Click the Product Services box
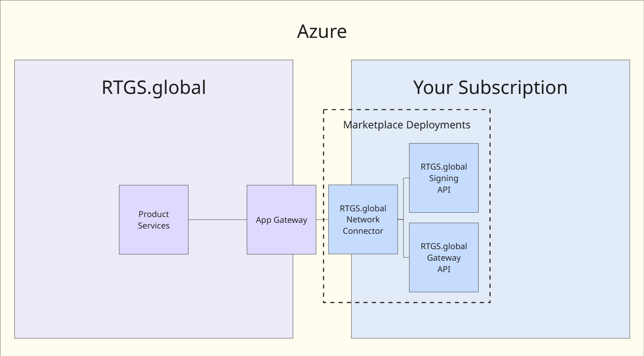The height and width of the screenshot is (356, 644). [154, 219]
